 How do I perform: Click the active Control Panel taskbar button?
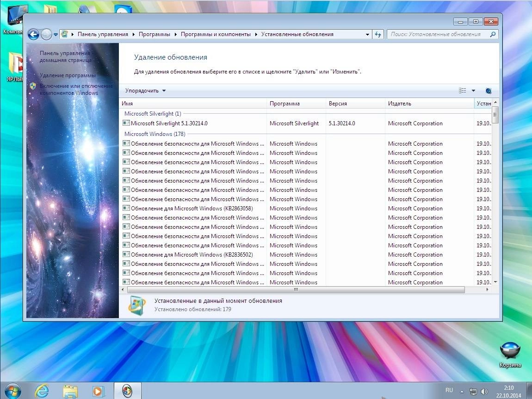click(127, 391)
